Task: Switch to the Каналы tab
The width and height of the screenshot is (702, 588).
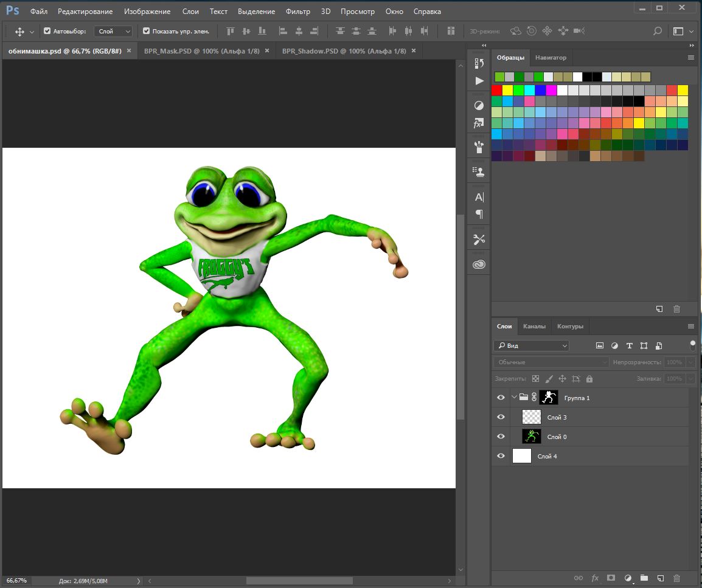Action: (534, 326)
